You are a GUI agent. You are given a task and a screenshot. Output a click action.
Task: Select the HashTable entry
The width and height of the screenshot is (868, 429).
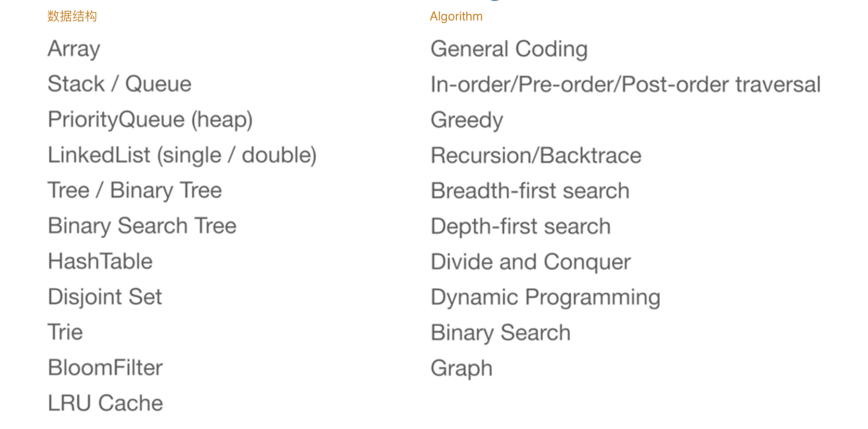click(100, 261)
